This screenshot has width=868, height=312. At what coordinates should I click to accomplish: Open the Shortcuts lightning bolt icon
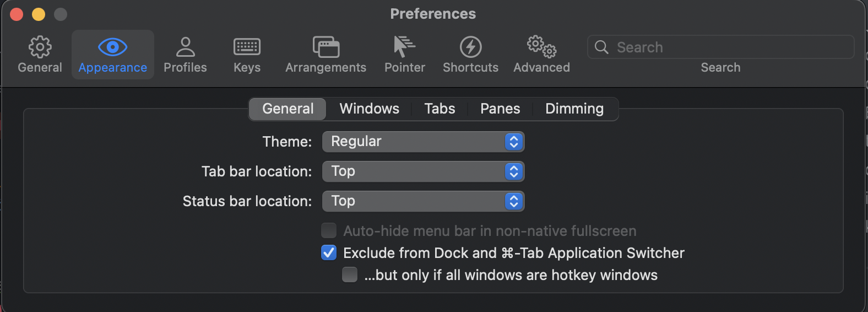(x=470, y=48)
